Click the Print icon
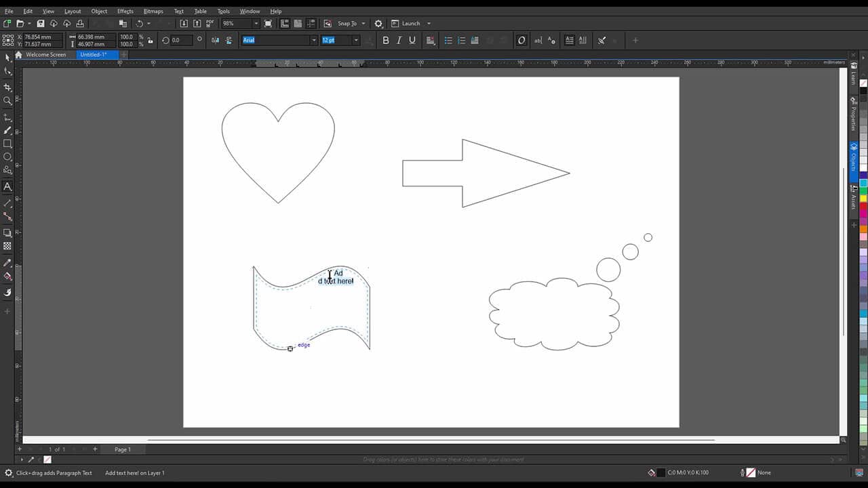The width and height of the screenshot is (868, 488). 80,24
